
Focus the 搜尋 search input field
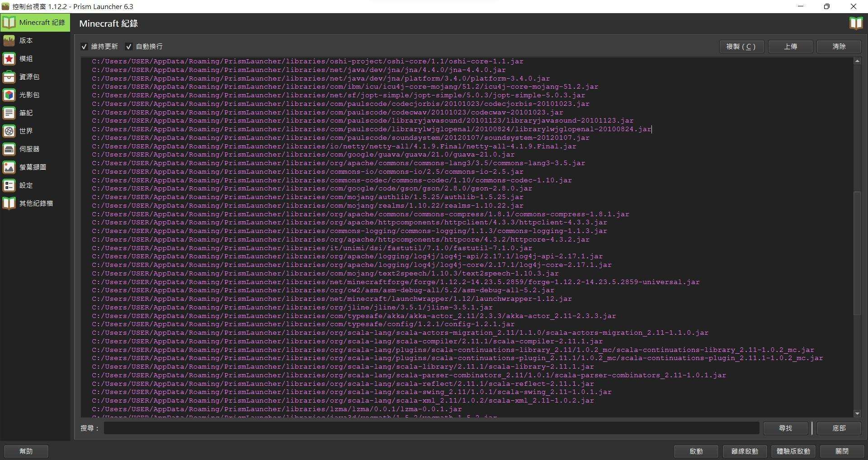[431, 428]
